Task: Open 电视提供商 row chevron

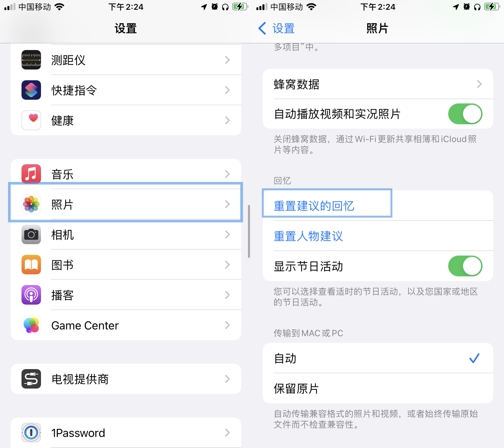Action: pos(227,379)
